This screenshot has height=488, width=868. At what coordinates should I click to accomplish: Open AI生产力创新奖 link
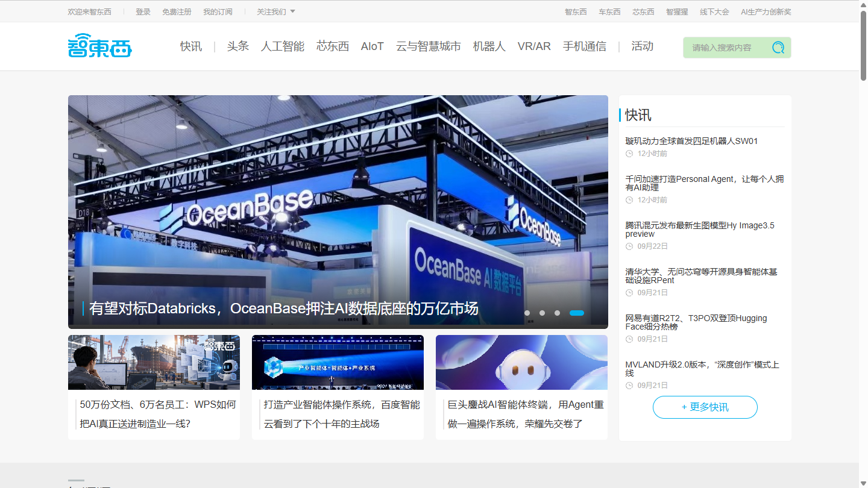coord(766,11)
